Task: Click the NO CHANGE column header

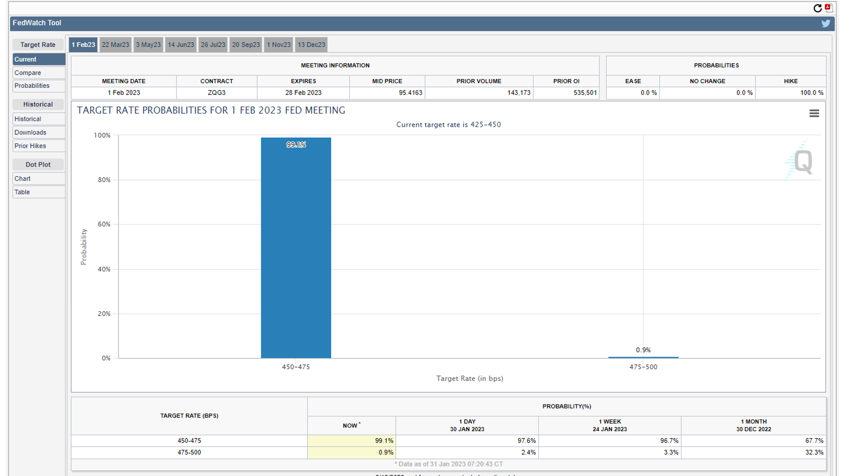Action: tap(707, 81)
